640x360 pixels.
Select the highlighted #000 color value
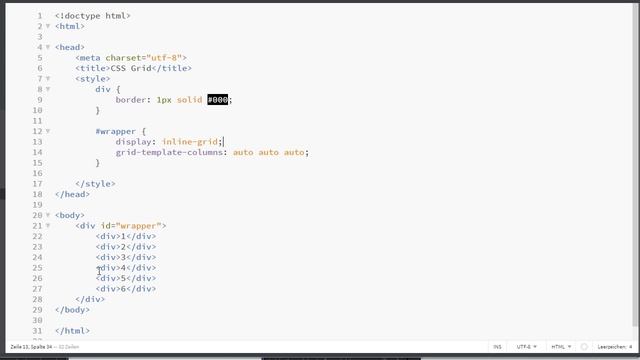(x=218, y=100)
